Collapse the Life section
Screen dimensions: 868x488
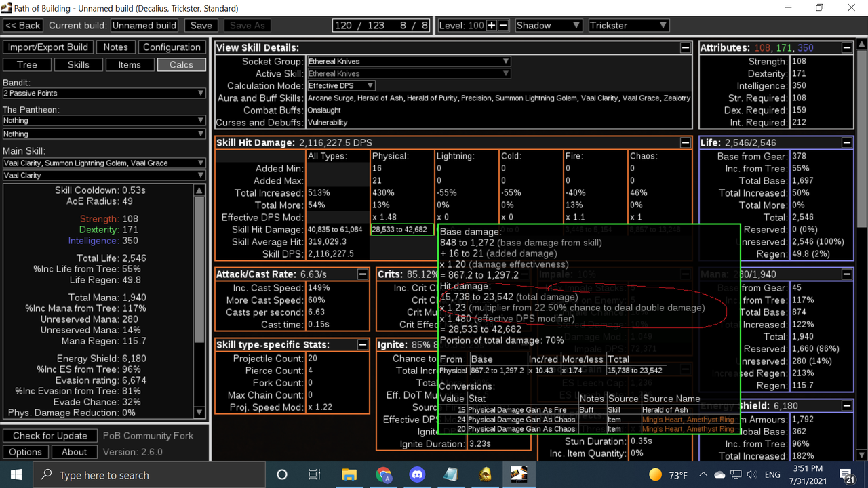847,143
